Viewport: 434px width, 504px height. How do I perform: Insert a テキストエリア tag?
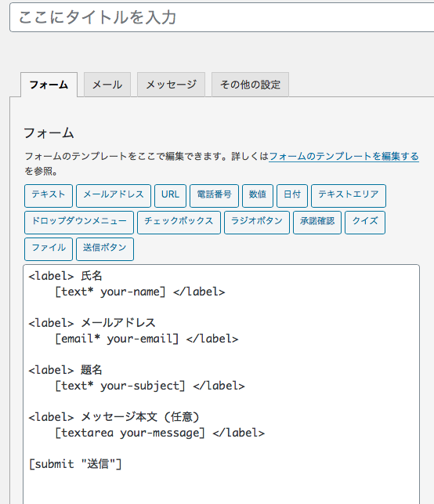click(x=349, y=196)
